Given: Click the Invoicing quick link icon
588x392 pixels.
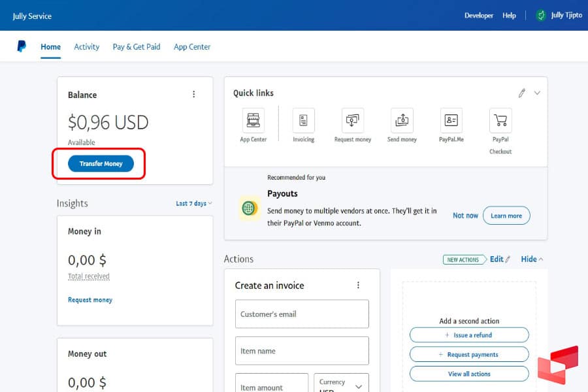Looking at the screenshot, I should pyautogui.click(x=303, y=121).
